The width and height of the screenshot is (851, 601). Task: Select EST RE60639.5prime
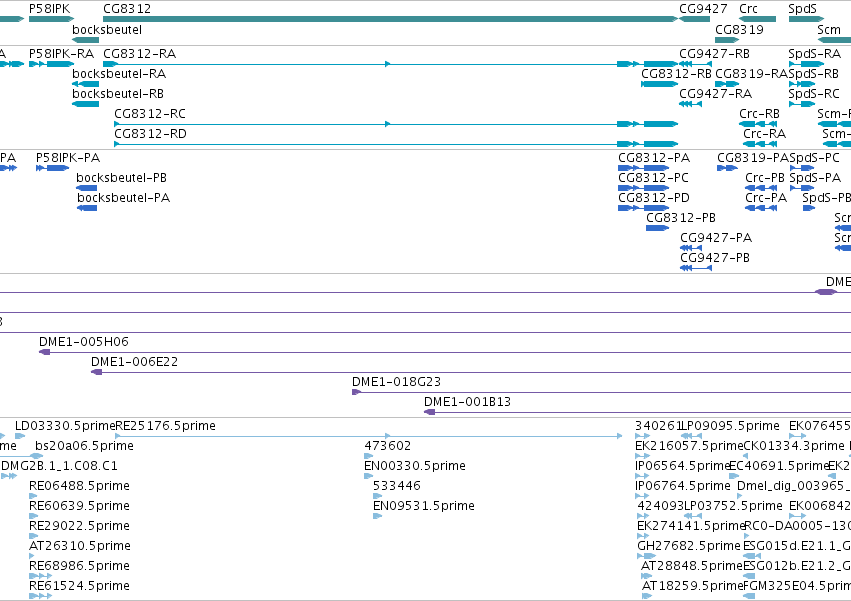tap(79, 507)
